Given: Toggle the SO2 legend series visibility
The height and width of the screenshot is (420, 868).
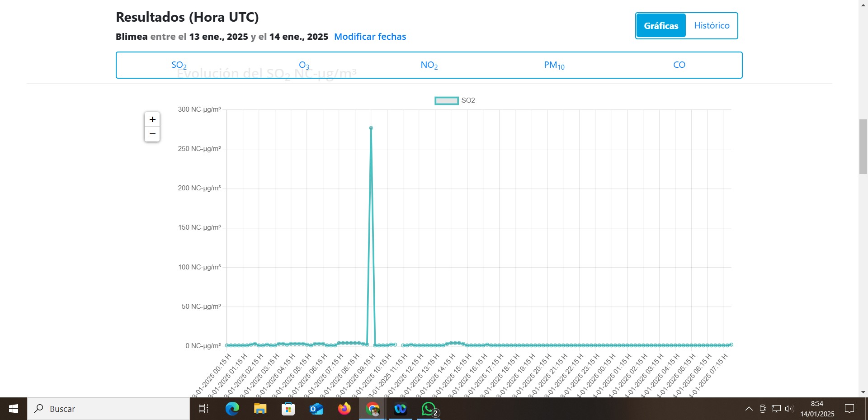Looking at the screenshot, I should point(446,100).
